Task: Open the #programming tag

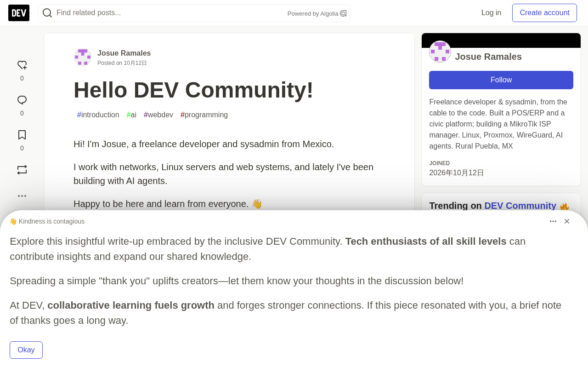Action: tap(204, 115)
